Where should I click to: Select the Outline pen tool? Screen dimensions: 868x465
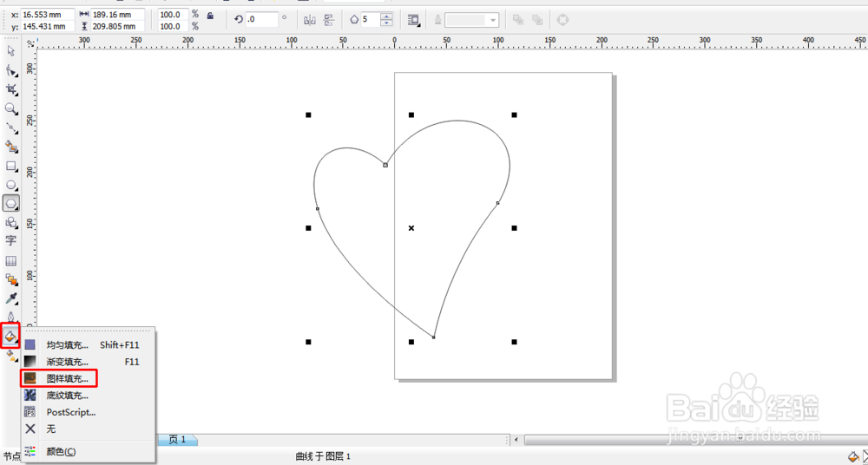tap(10, 318)
